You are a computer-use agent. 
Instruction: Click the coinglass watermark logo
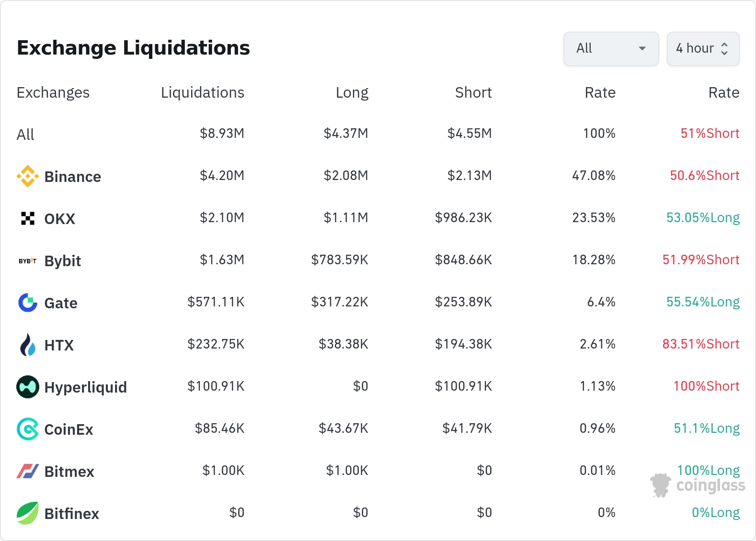click(x=698, y=485)
